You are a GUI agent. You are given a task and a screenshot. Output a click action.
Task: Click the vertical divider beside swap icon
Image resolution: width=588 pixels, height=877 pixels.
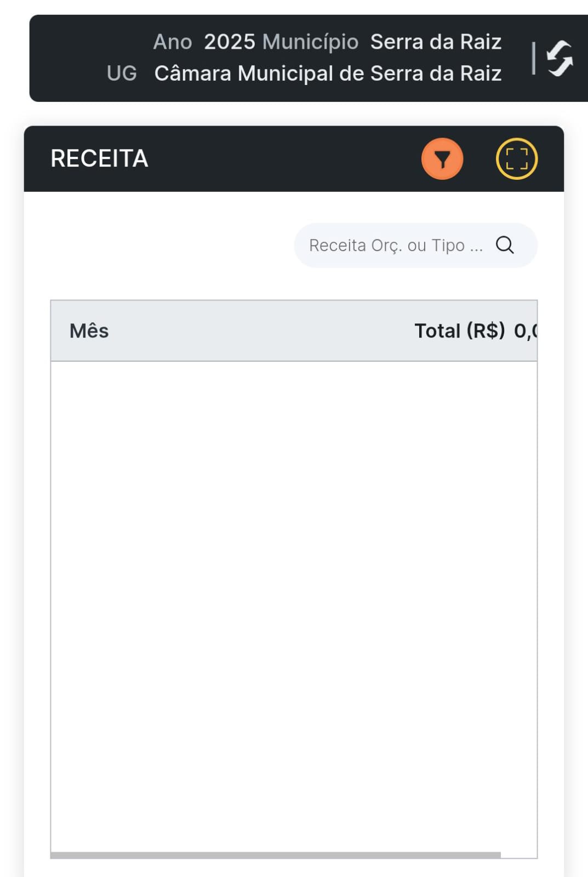click(533, 58)
